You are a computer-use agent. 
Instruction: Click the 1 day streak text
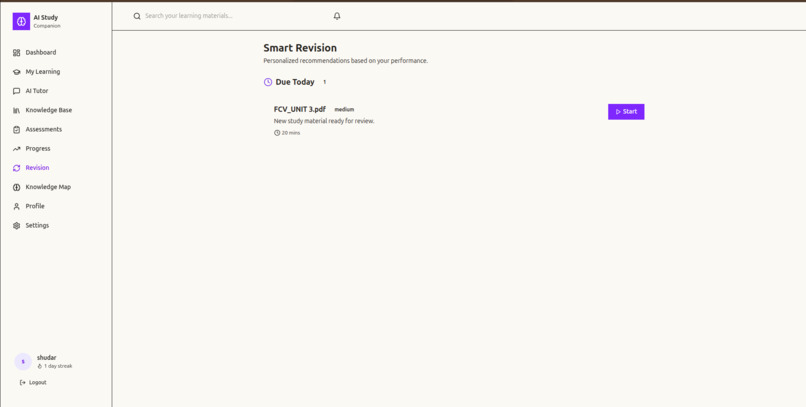(x=58, y=366)
